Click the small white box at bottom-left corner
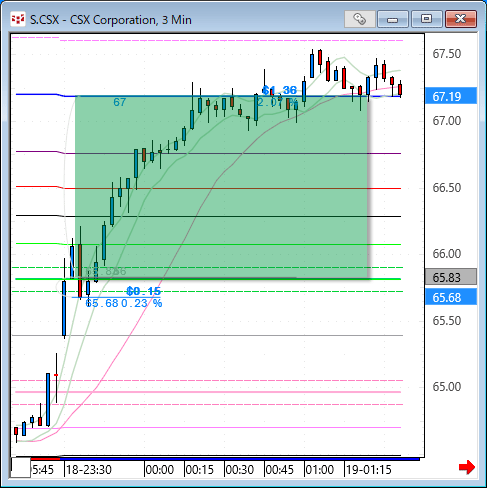 [x=21, y=468]
